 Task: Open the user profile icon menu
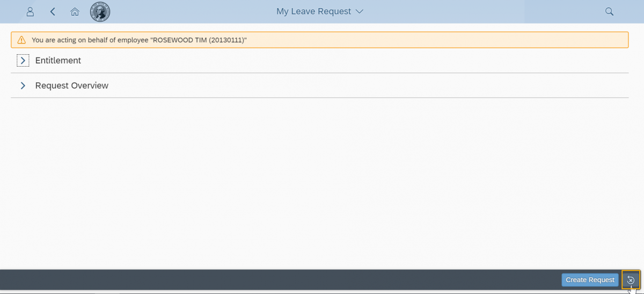[30, 11]
